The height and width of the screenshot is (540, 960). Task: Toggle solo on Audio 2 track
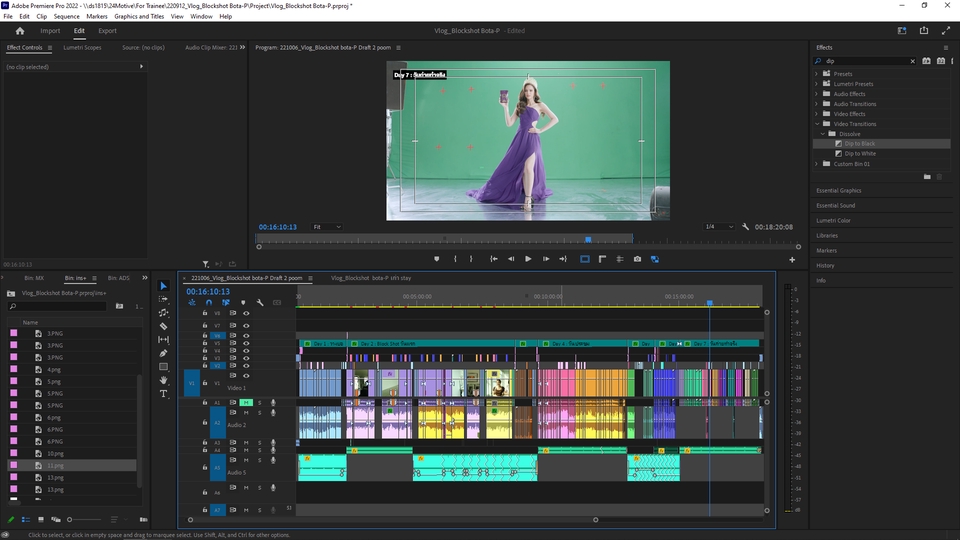[259, 412]
